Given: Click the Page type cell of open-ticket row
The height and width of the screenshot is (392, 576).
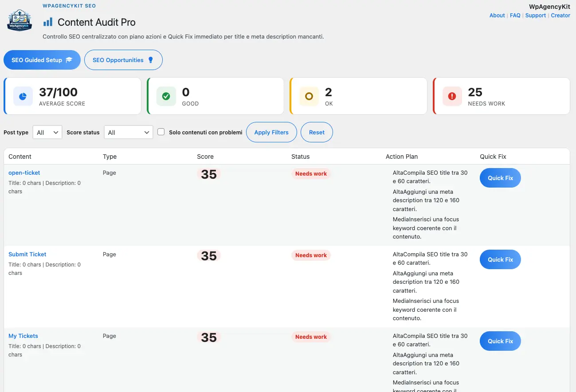Looking at the screenshot, I should (x=110, y=172).
